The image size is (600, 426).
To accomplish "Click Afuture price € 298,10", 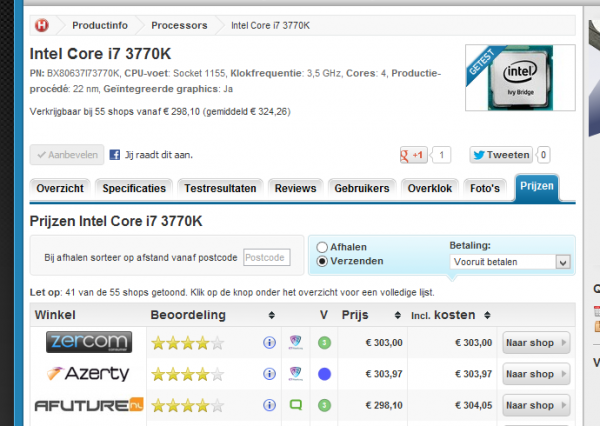I will tap(384, 406).
